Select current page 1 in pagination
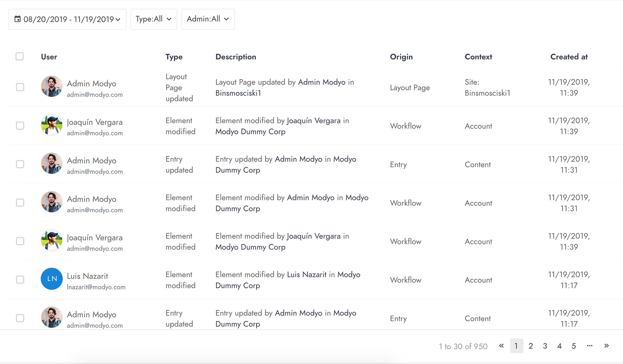The height and width of the screenshot is (364, 623). pos(516,346)
